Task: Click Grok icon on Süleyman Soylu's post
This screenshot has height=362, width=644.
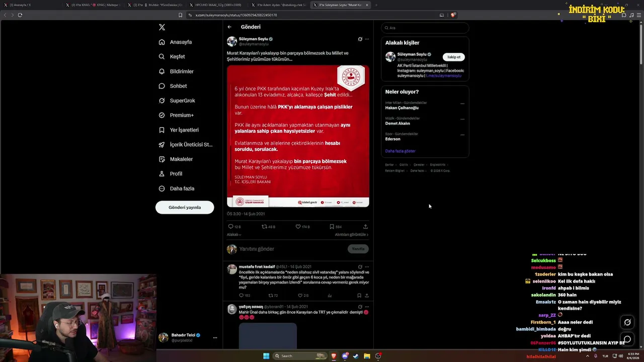Action: coord(360,39)
